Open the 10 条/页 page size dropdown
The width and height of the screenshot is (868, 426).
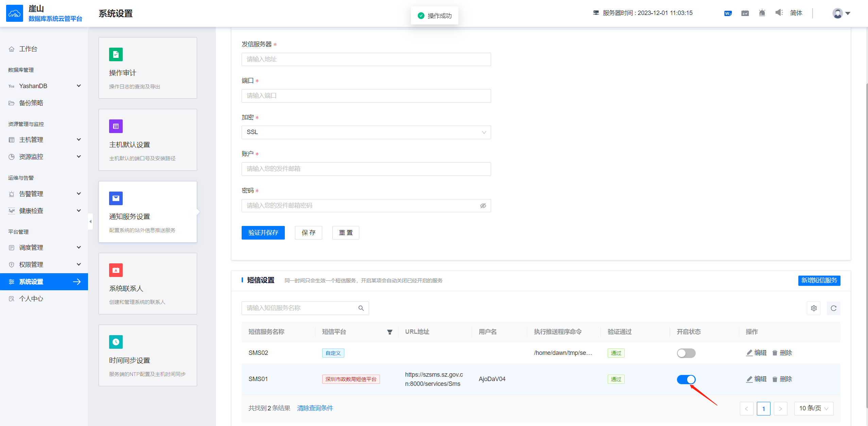tap(814, 408)
